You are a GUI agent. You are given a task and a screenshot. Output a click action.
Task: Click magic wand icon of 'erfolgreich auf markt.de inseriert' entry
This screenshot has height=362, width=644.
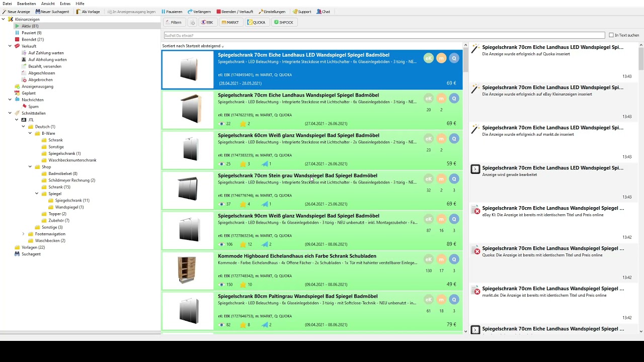coord(475,129)
